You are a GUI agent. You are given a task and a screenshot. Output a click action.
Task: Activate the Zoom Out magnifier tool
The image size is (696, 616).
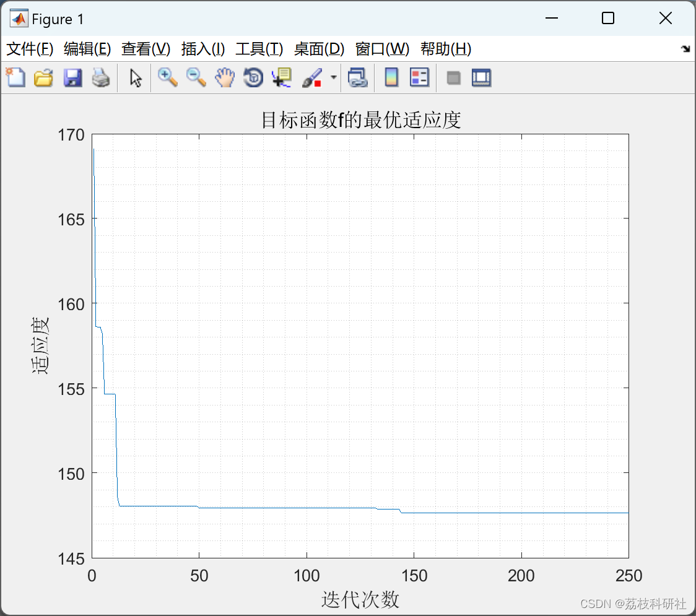tap(196, 77)
